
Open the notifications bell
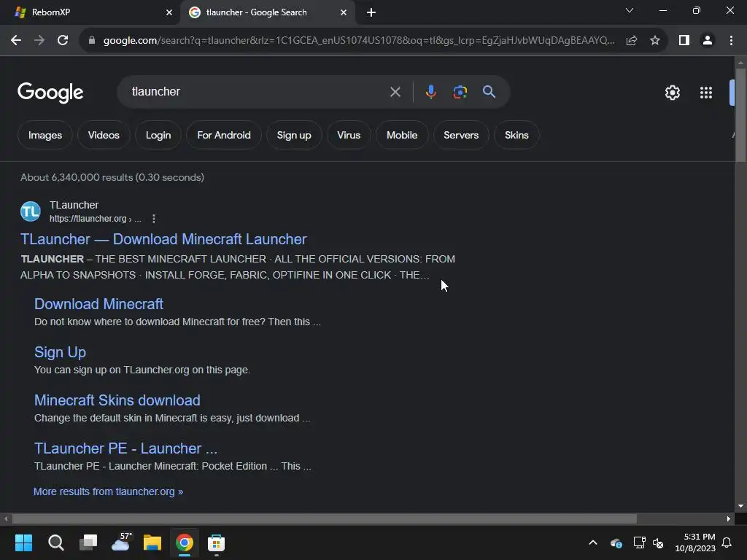coord(727,542)
